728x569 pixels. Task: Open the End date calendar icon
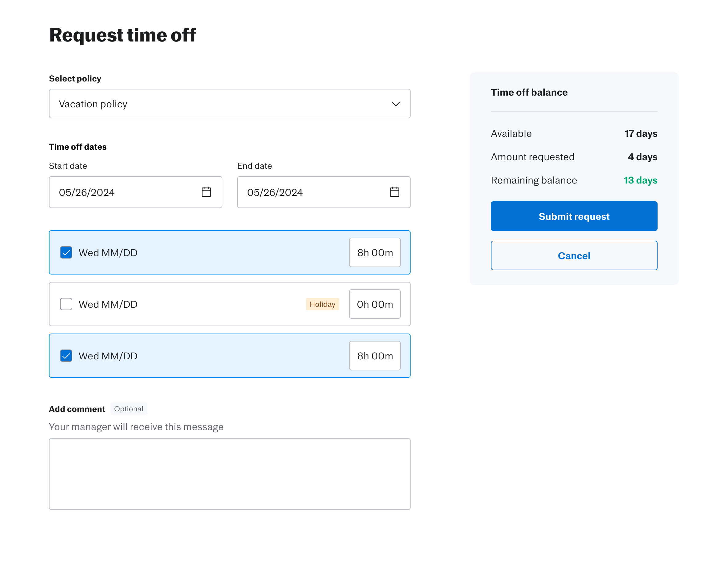click(394, 192)
